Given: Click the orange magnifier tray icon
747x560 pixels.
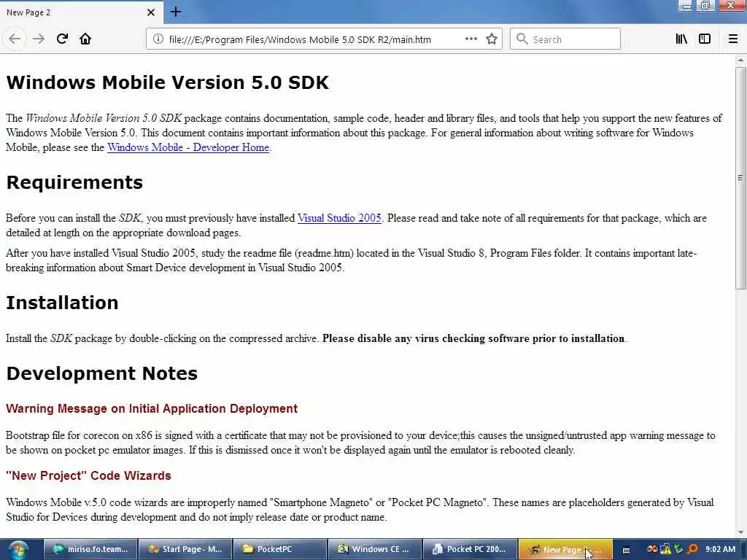Looking at the screenshot, I should click(692, 549).
